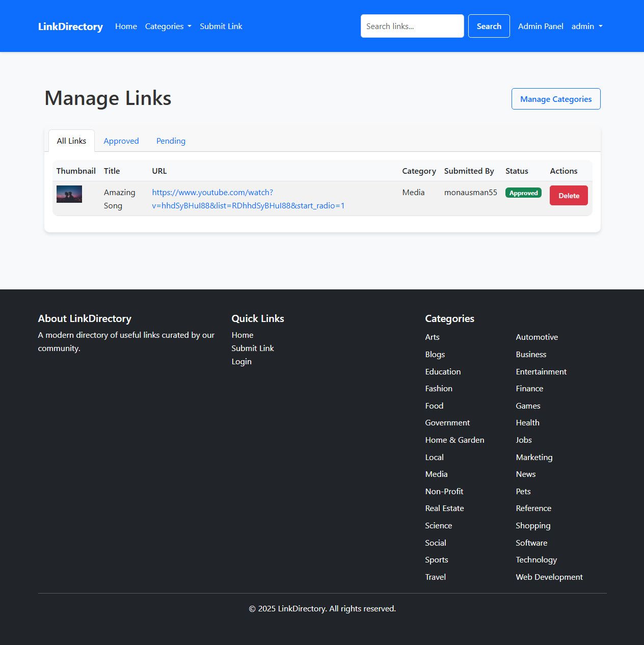Expand the admin user dropdown
Image resolution: width=644 pixels, height=645 pixels.
[587, 26]
